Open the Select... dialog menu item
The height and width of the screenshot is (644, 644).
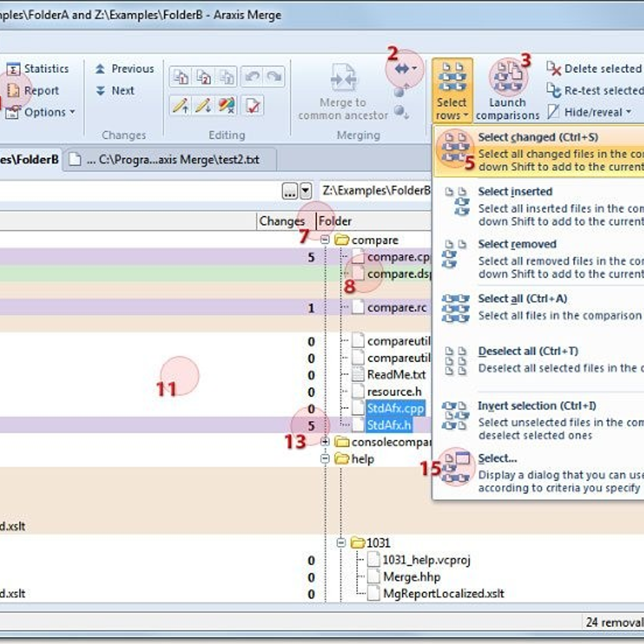(x=539, y=473)
